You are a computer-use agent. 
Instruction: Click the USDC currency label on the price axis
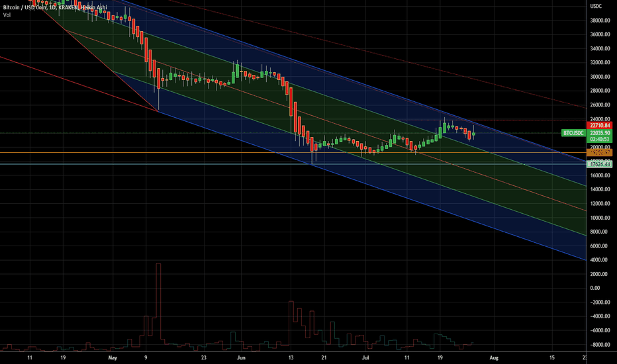(596, 6)
